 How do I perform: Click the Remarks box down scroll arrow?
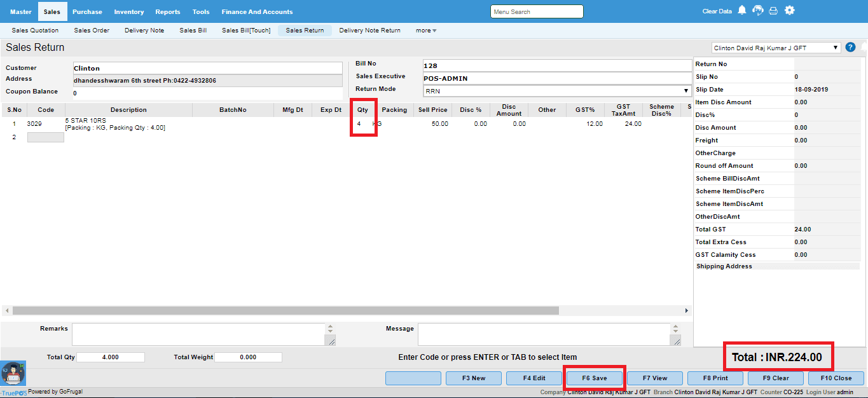[330, 331]
